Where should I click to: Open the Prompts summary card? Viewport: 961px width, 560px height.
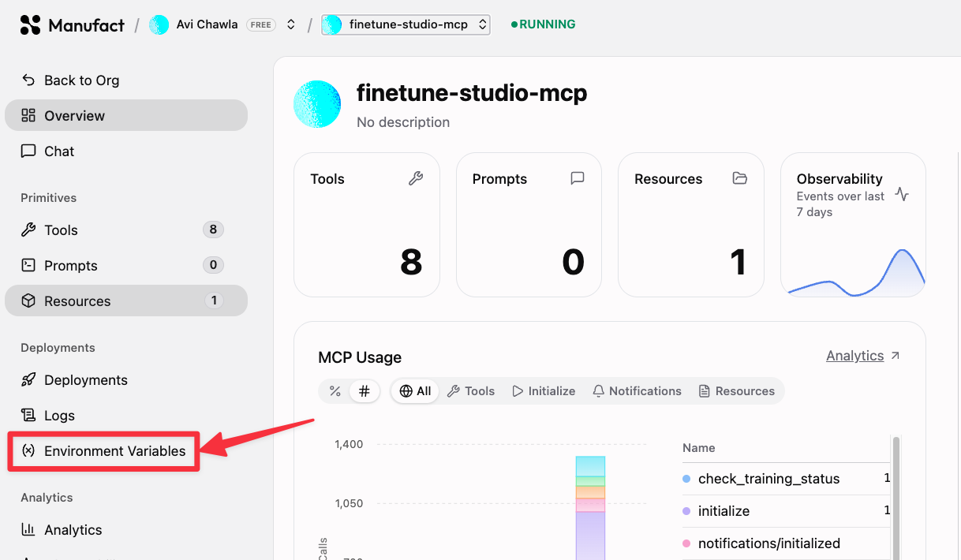coord(529,225)
